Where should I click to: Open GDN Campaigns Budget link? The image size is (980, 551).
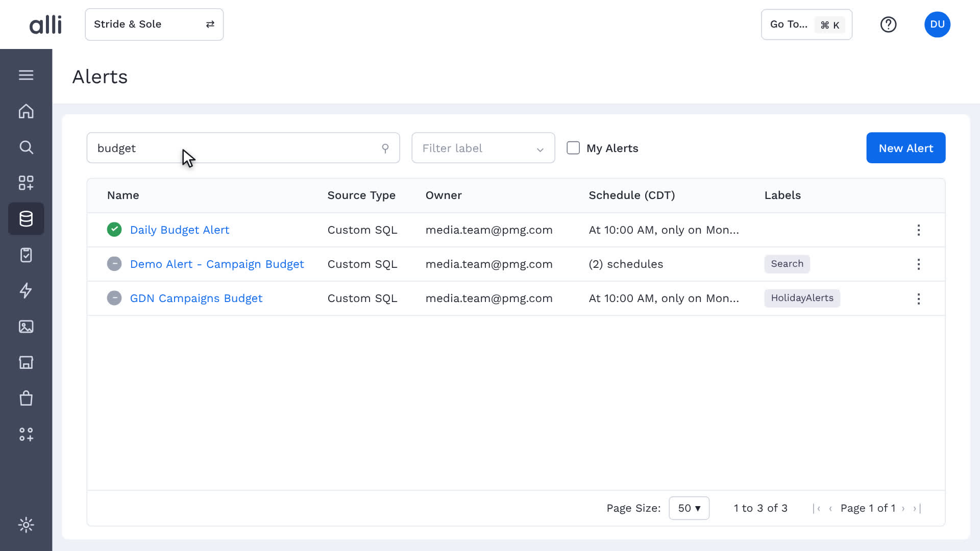pyautogui.click(x=196, y=298)
